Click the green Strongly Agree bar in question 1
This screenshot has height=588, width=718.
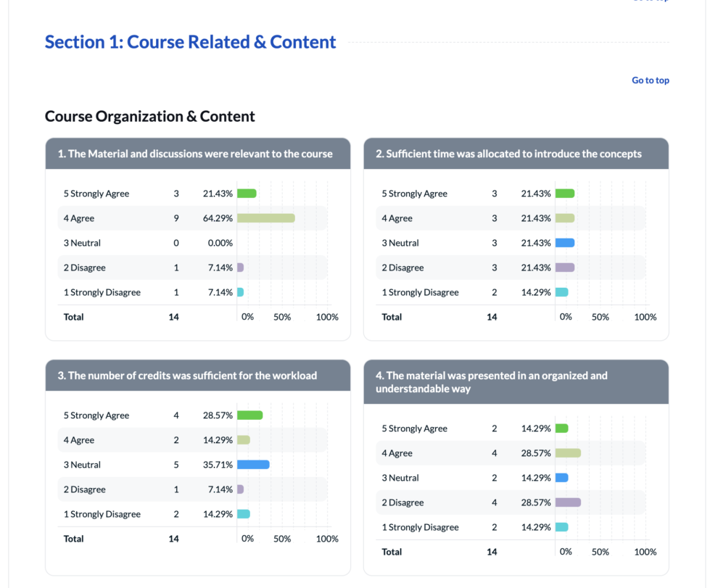(x=247, y=194)
